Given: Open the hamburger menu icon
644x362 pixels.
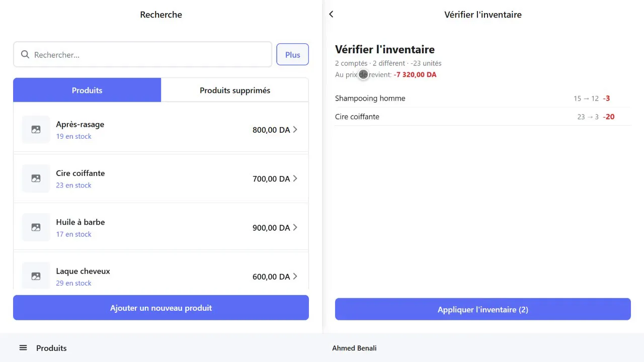Looking at the screenshot, I should (x=23, y=348).
